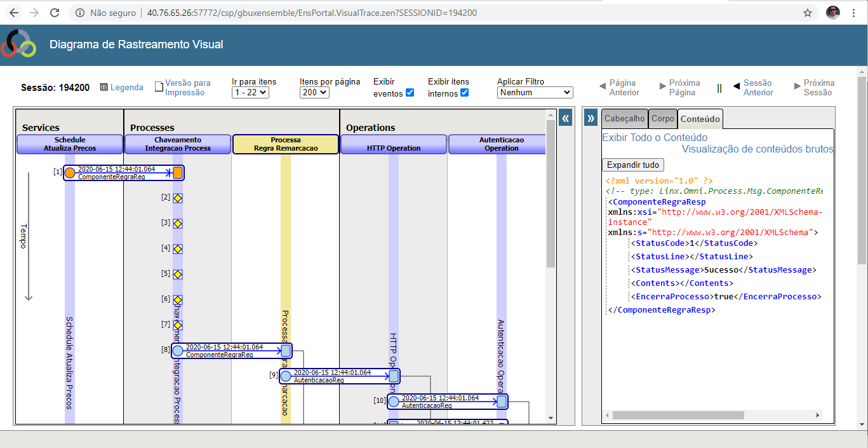Click the Legenda list icon
868x448 pixels.
104,87
